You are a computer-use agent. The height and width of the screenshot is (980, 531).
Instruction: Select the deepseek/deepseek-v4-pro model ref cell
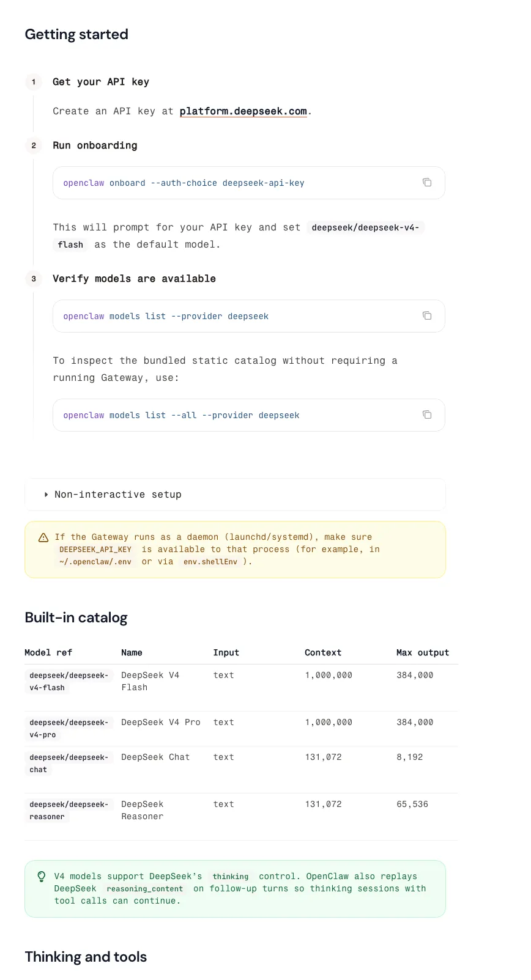(x=69, y=729)
